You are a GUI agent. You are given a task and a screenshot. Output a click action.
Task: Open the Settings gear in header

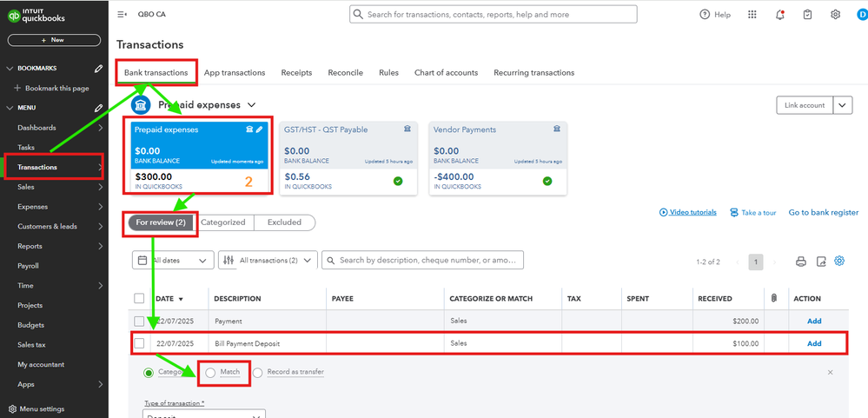coord(835,15)
